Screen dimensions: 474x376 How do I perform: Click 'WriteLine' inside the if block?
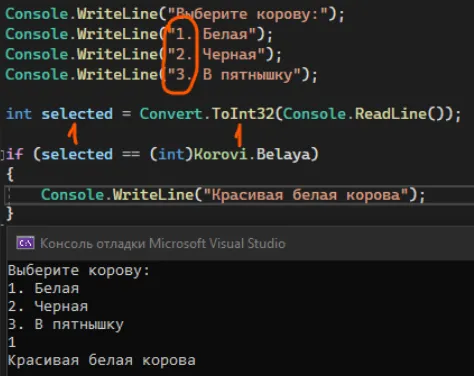[x=153, y=195]
